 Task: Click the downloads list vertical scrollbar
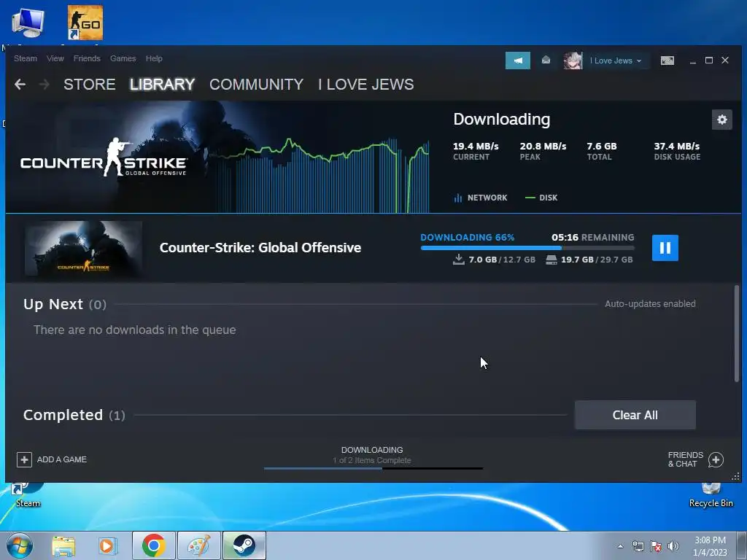tap(737, 333)
